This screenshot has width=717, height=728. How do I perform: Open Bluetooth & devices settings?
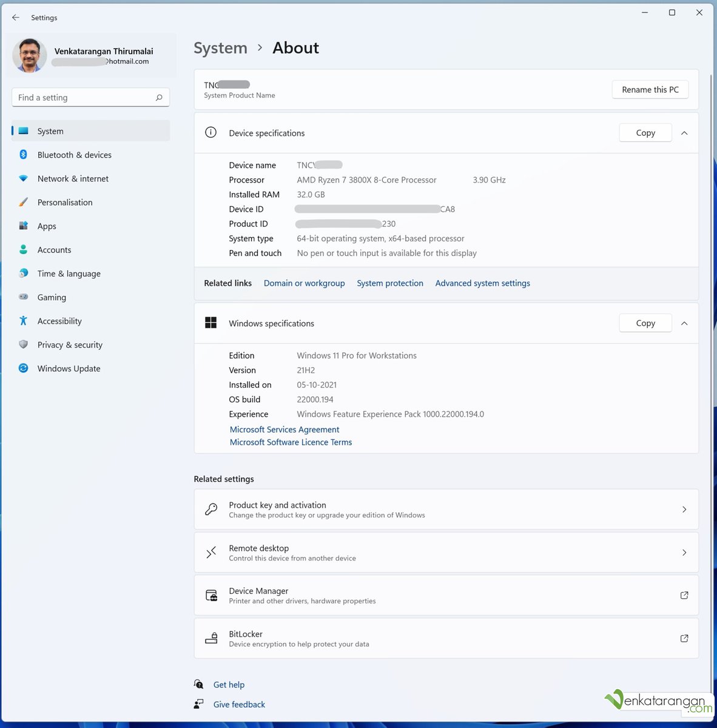[91, 155]
